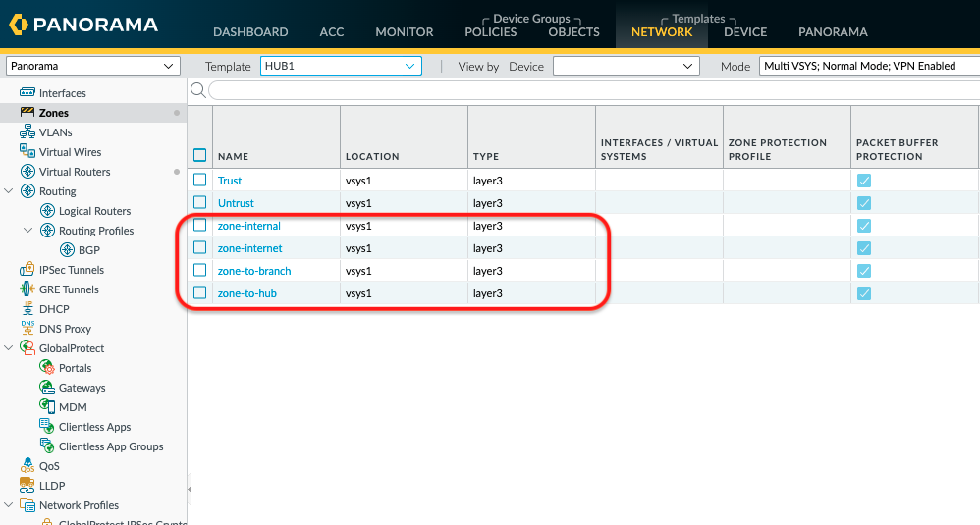Open the Interfaces icon in sidebar
980x525 pixels.
27,92
